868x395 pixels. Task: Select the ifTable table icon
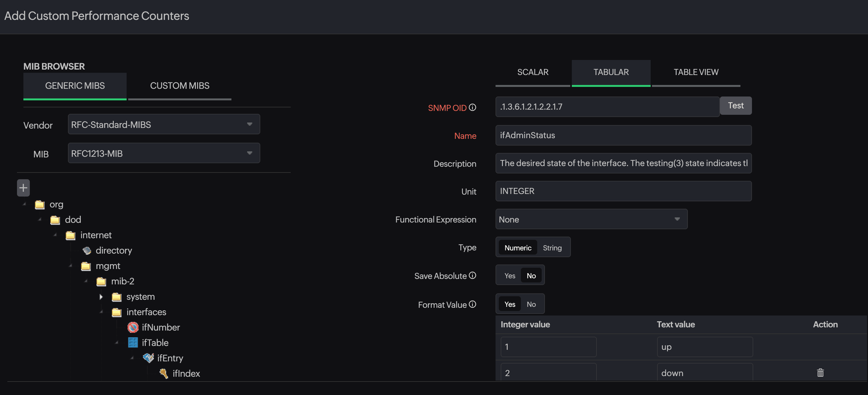coord(133,343)
